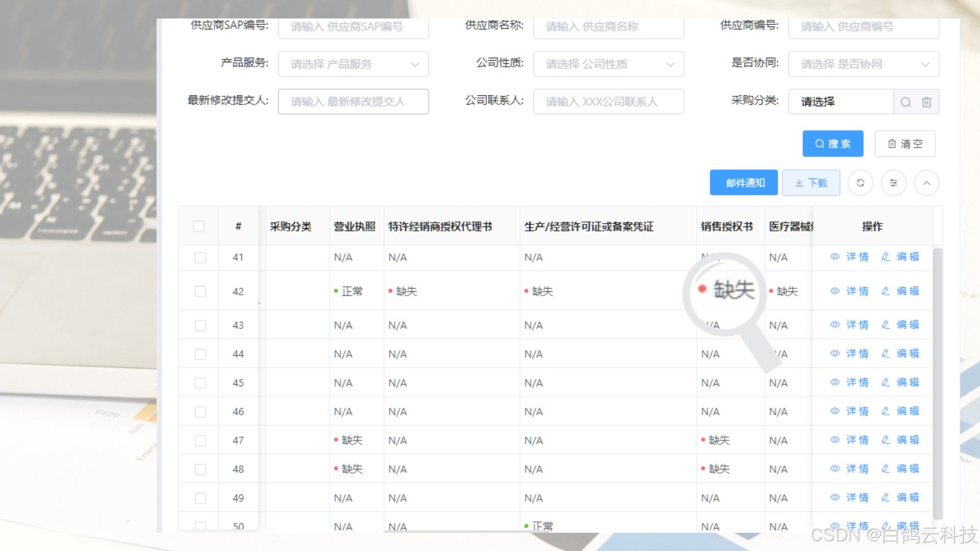Click the blue 搜索 button
Viewport: 980px width, 551px height.
[x=832, y=144]
